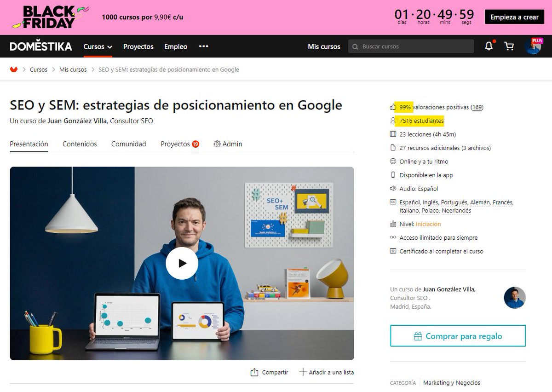Click the Compartir share icon
This screenshot has width=552, height=392.
tap(254, 372)
